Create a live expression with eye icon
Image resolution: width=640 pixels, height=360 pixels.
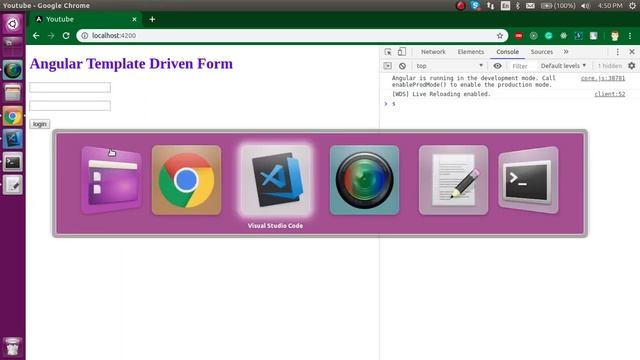[x=497, y=66]
